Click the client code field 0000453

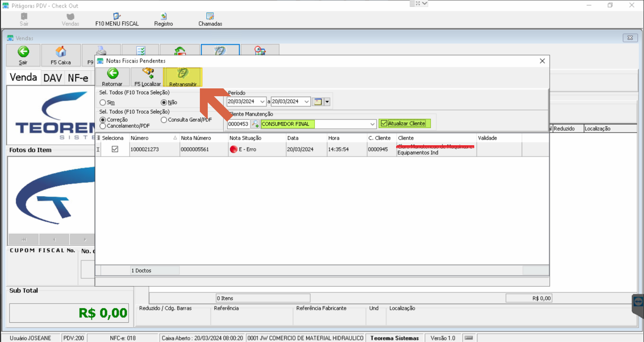coord(238,124)
